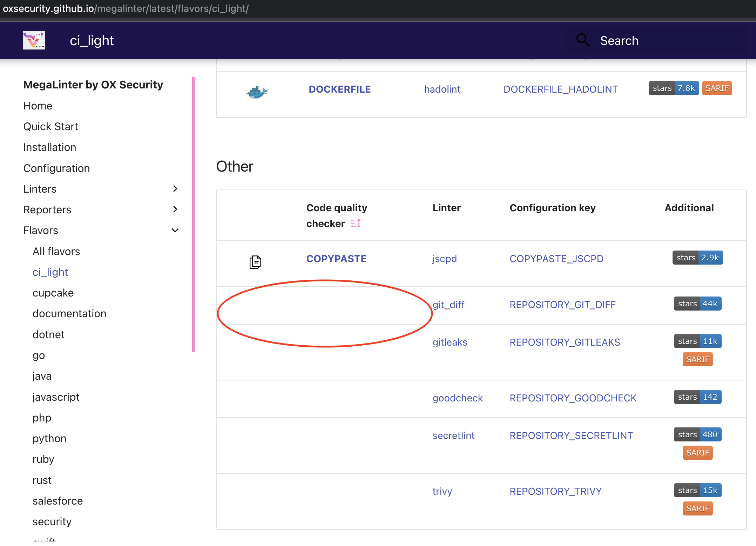The width and height of the screenshot is (756, 546).
Task: Open the hadolint linter link
Action: coord(442,89)
